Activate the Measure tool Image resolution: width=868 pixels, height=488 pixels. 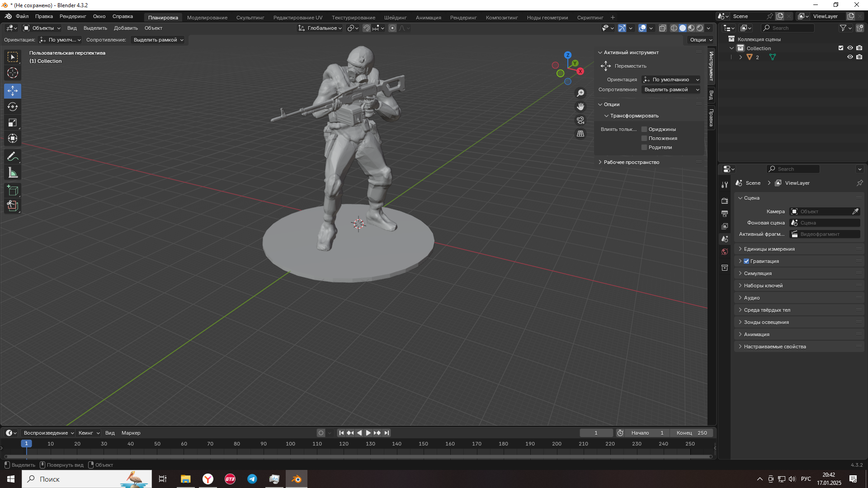(x=13, y=173)
